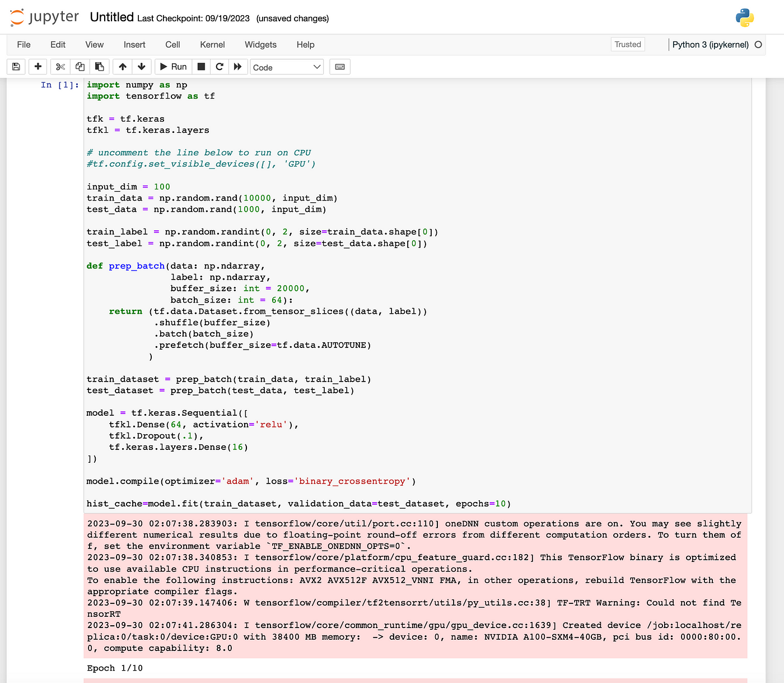Click the Last Checkpoint 09/19/2023 text
The image size is (784, 683).
193,18
